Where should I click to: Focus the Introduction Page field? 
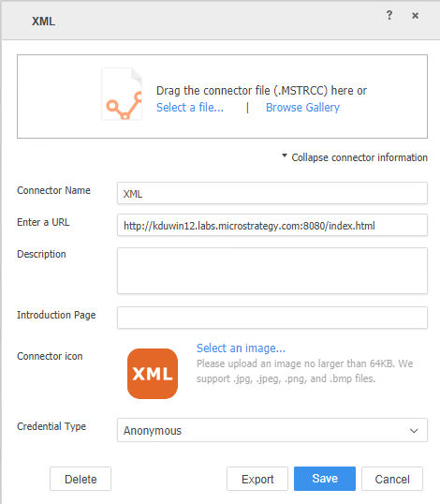pos(272,318)
